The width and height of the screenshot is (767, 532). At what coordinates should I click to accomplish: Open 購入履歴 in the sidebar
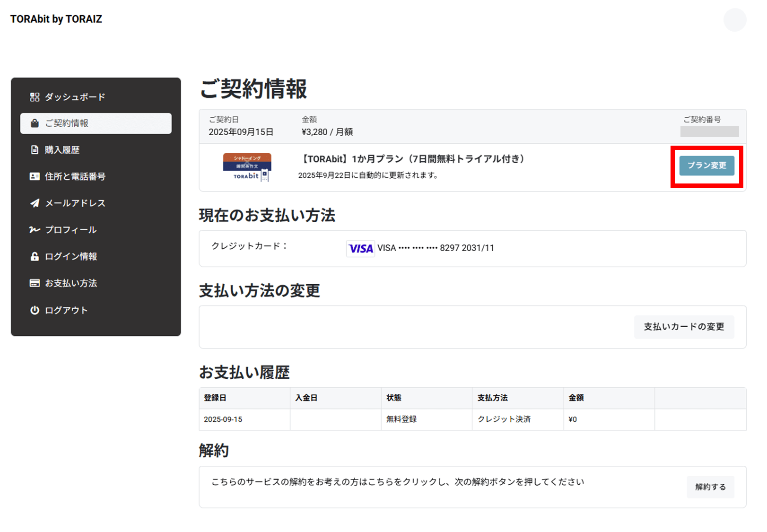tap(62, 150)
